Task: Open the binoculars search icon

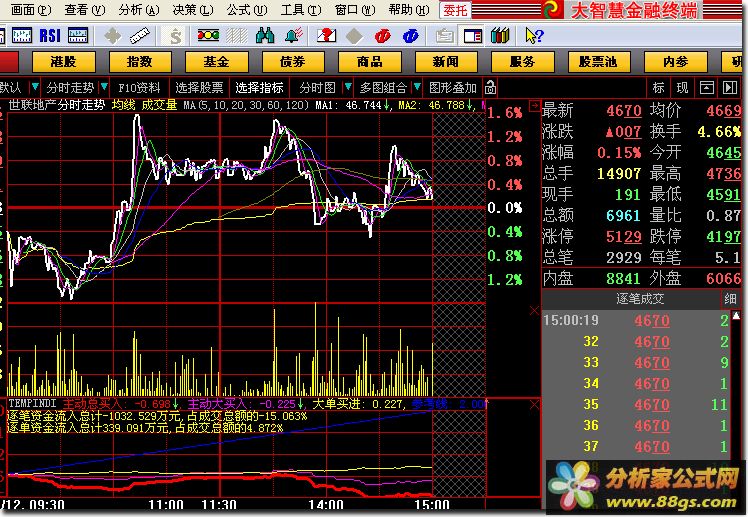Action: click(265, 35)
